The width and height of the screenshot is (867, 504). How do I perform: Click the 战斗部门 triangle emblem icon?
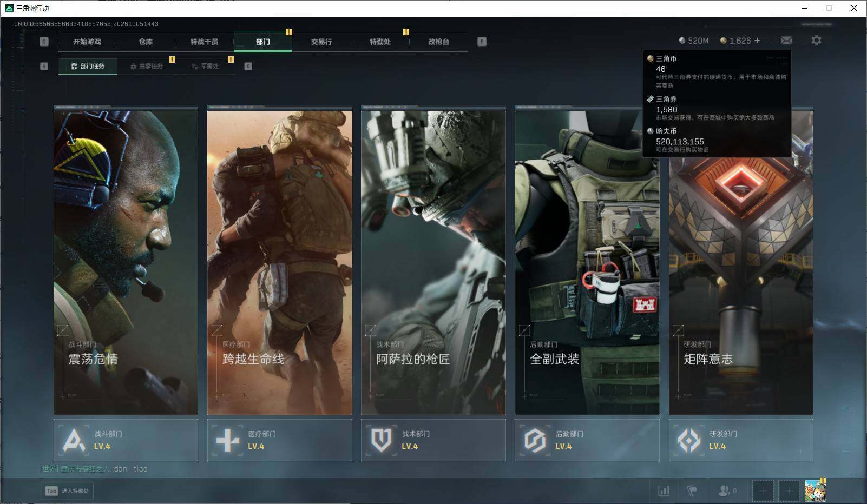coord(74,440)
